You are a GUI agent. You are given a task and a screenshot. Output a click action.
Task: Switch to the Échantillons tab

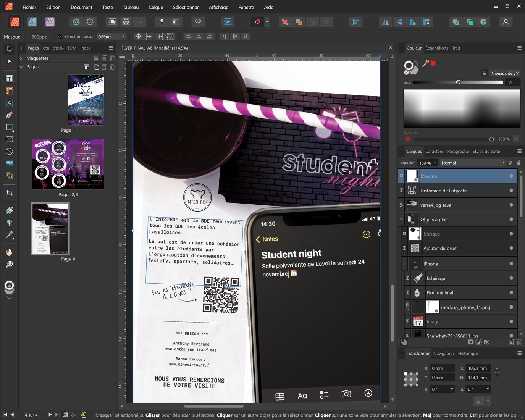[x=436, y=48]
